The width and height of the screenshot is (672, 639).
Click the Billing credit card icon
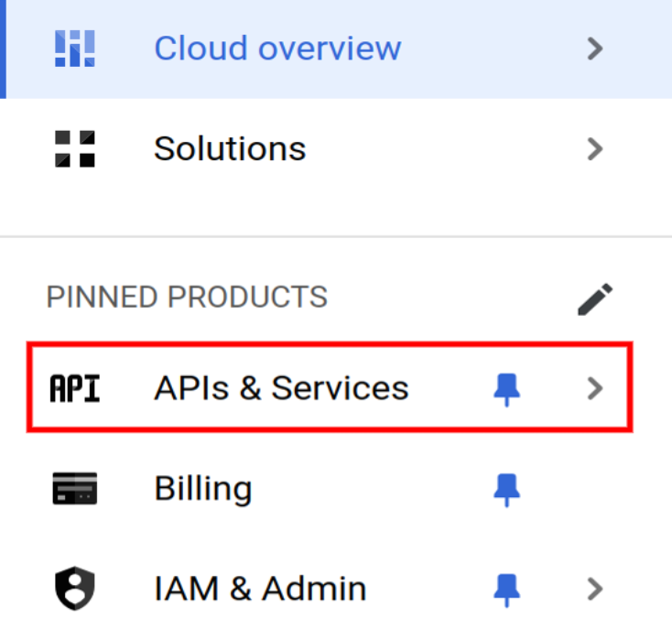point(74,490)
